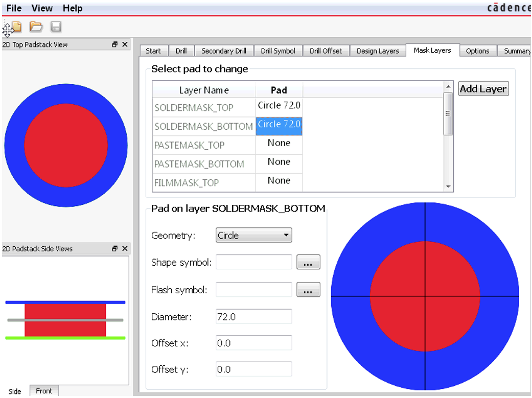Select the SOLDERMASK_TOP pad cell

pyautogui.click(x=279, y=106)
